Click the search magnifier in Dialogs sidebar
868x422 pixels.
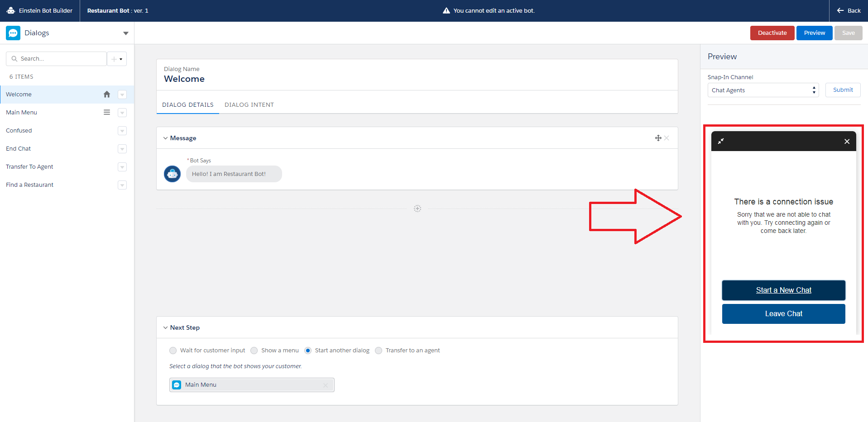pos(14,58)
